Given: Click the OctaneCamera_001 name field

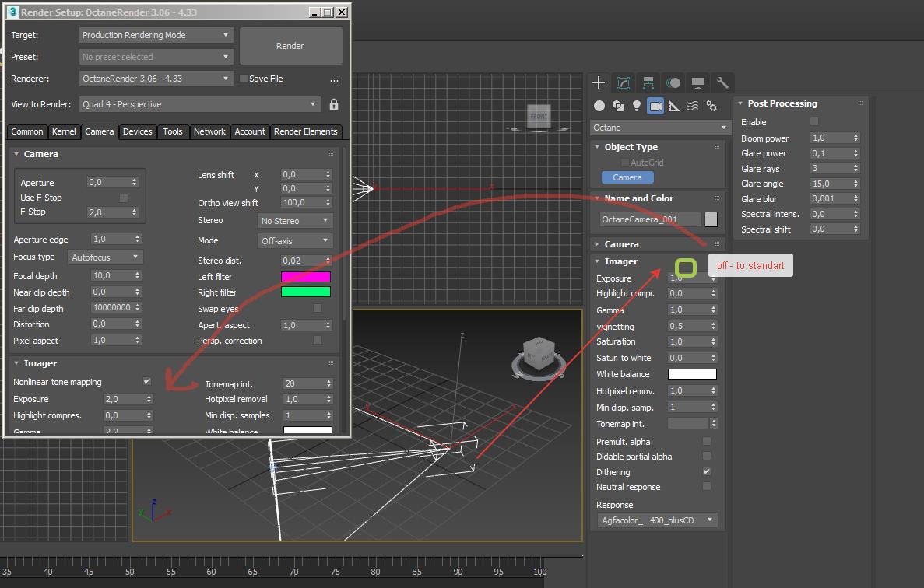Looking at the screenshot, I should point(650,219).
